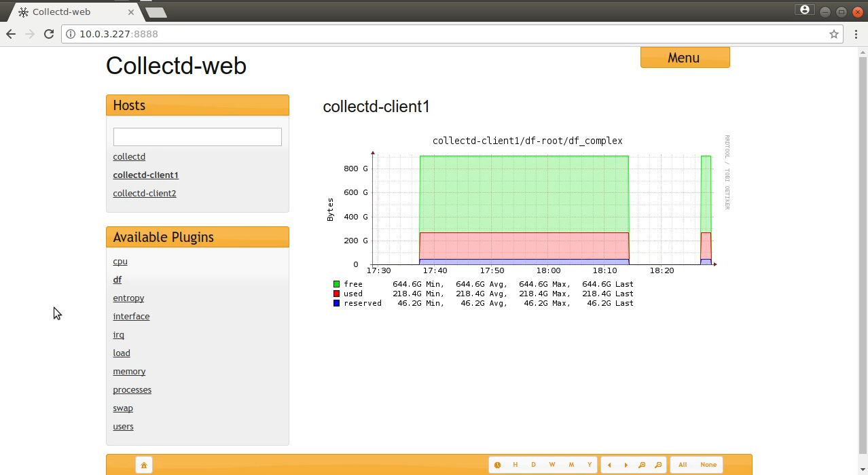Click the address bar showing 10.0.3.227:8888

pyautogui.click(x=452, y=34)
